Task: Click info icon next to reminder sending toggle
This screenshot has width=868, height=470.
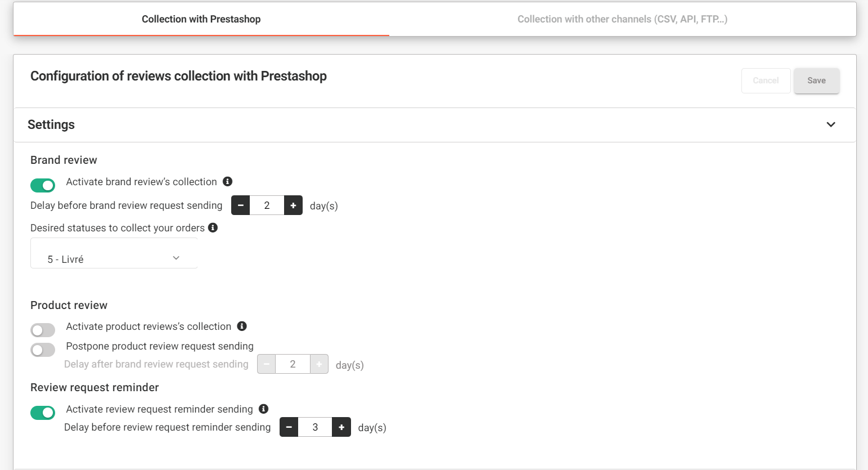Action: [263, 409]
